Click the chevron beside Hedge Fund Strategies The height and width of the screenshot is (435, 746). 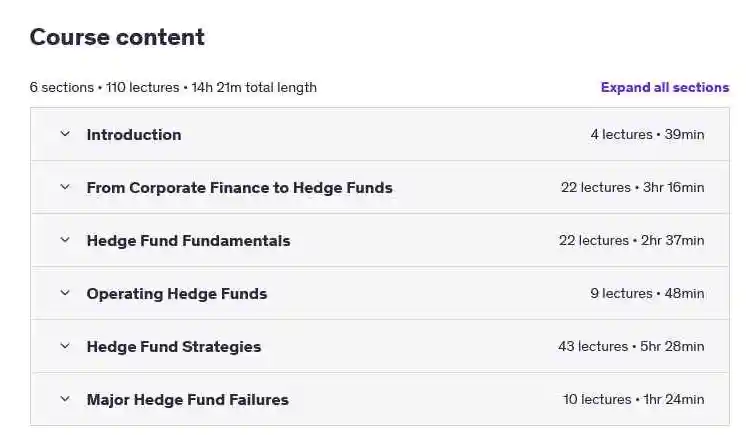tap(65, 346)
